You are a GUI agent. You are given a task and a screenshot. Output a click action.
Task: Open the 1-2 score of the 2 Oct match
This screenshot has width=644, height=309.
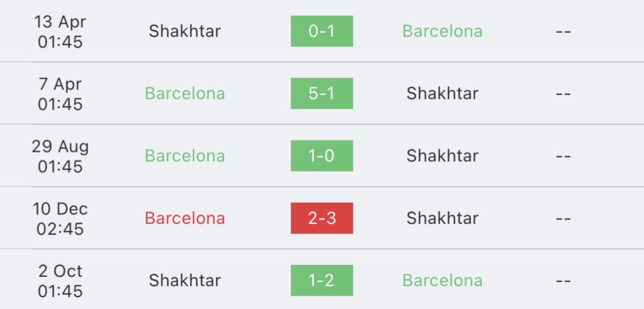(x=321, y=280)
